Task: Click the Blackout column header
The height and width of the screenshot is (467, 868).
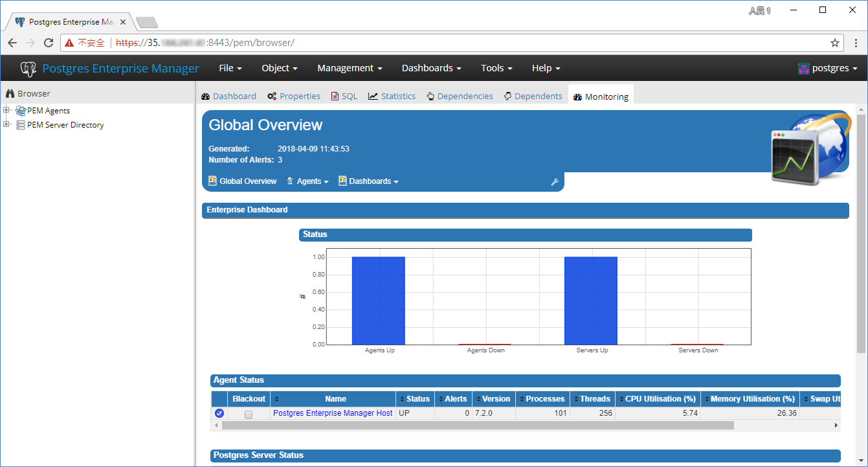Action: coord(249,399)
